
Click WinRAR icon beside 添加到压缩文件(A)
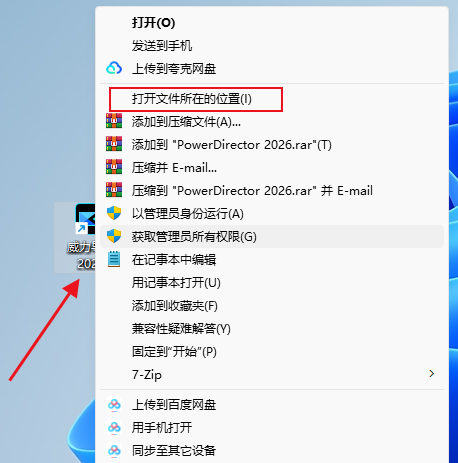click(x=114, y=121)
